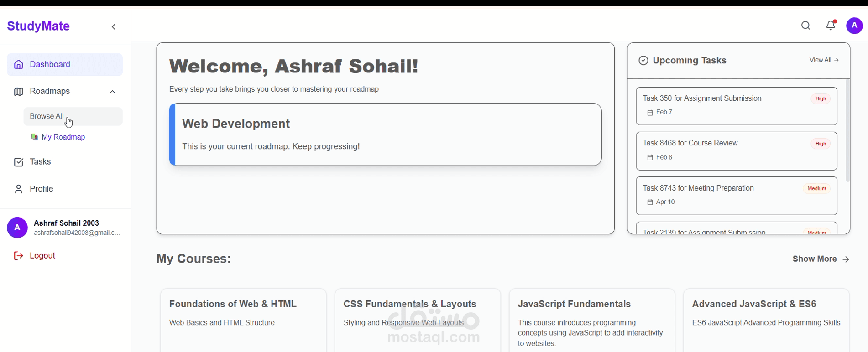
Task: Click the Dashboard home icon
Action: [x=19, y=65]
